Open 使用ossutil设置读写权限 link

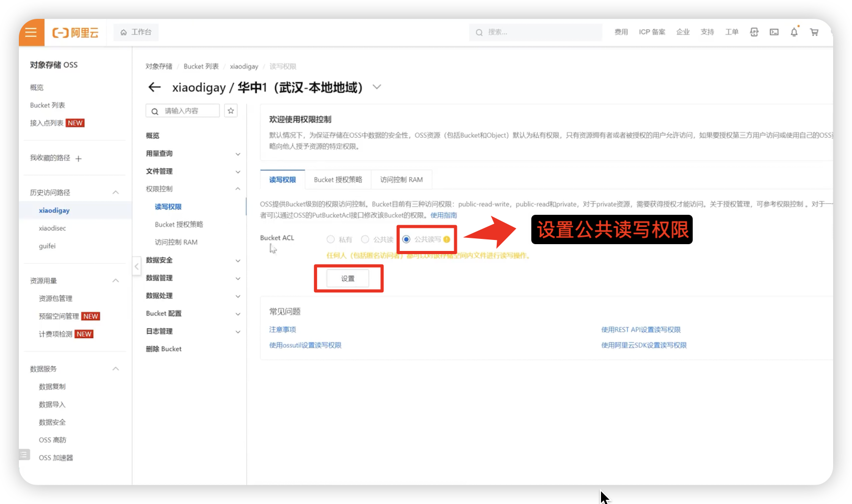tap(305, 345)
